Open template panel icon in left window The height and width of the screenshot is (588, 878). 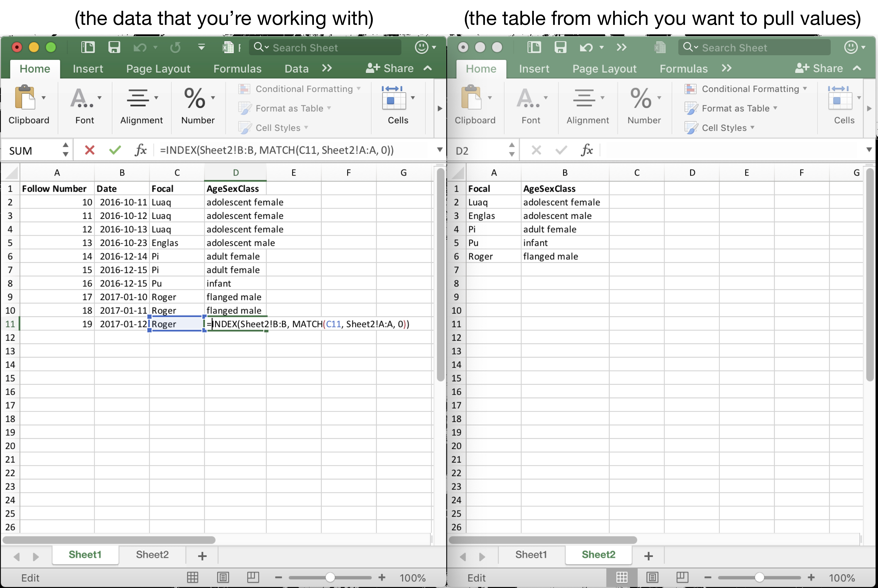[87, 47]
